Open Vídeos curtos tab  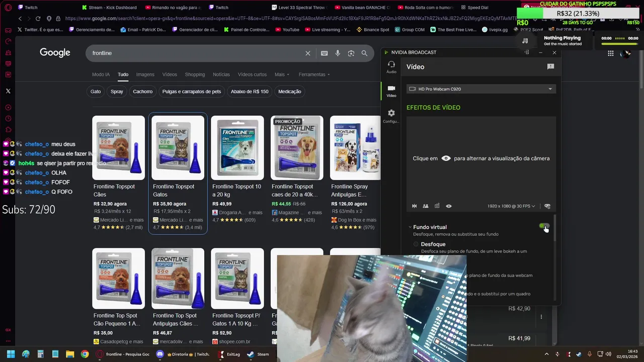(252, 74)
